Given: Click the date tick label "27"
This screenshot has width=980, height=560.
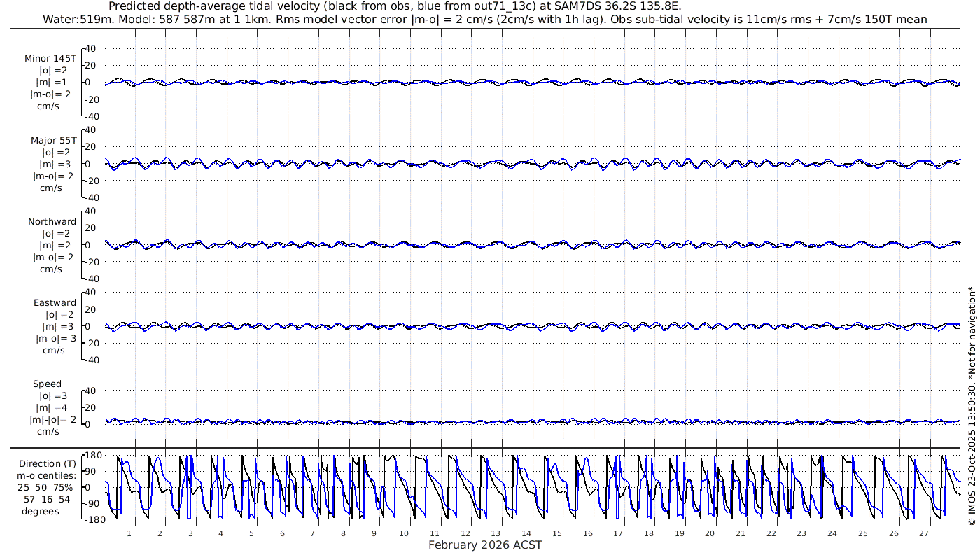Looking at the screenshot, I should tap(924, 533).
